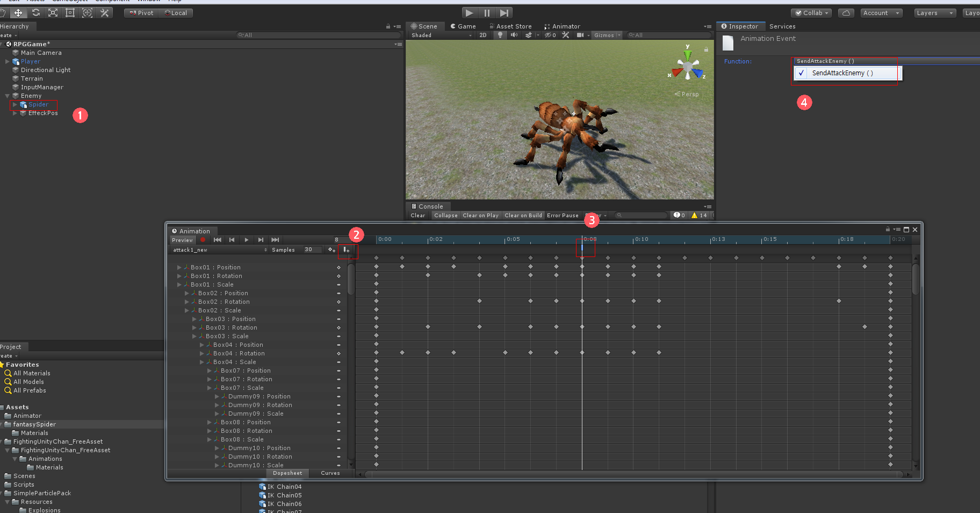Open the Services tab

782,26
